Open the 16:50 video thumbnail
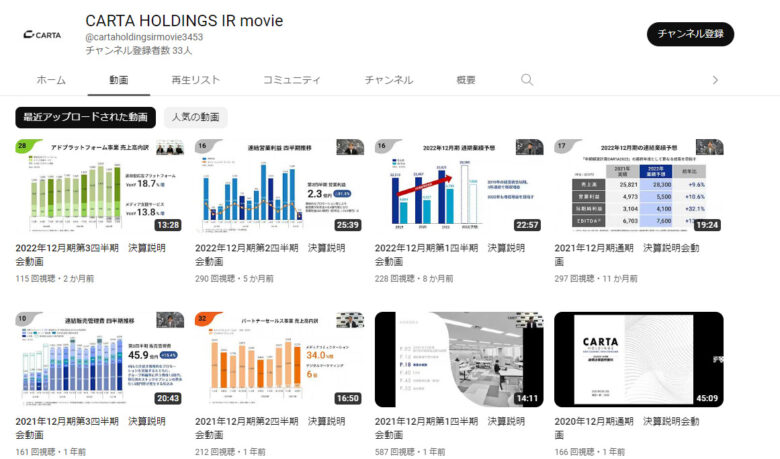This screenshot has width=780, height=459. pos(279,359)
